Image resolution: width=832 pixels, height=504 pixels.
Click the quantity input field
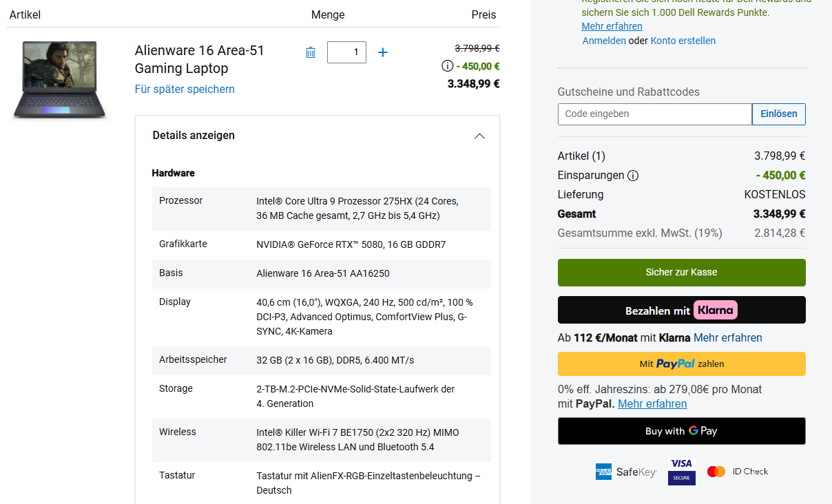click(346, 52)
